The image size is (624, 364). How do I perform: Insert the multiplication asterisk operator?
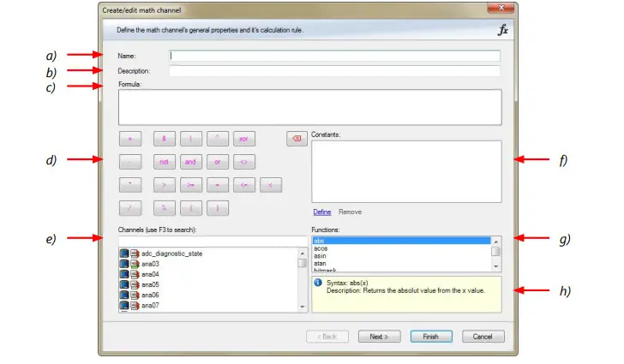coord(130,185)
